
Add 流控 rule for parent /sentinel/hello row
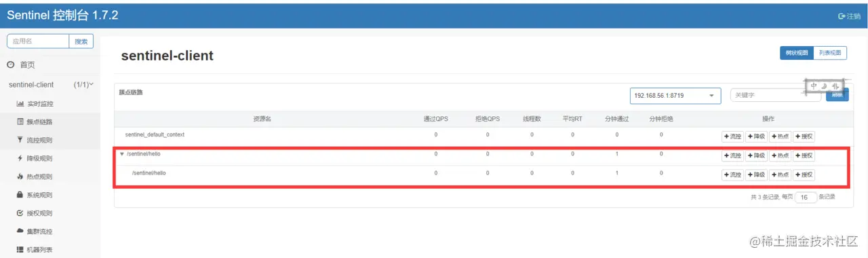[732, 155]
